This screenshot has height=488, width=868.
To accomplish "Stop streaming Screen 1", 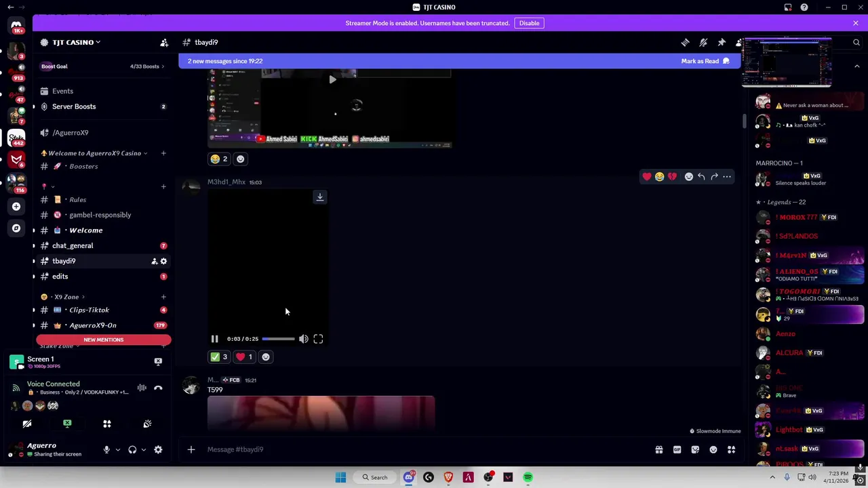I will (158, 361).
